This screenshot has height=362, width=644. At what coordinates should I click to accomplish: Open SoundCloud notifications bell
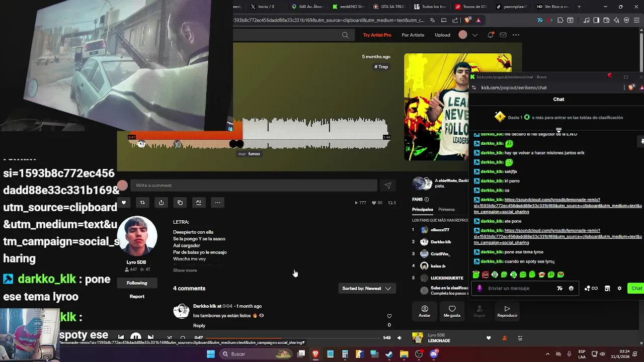click(x=491, y=35)
